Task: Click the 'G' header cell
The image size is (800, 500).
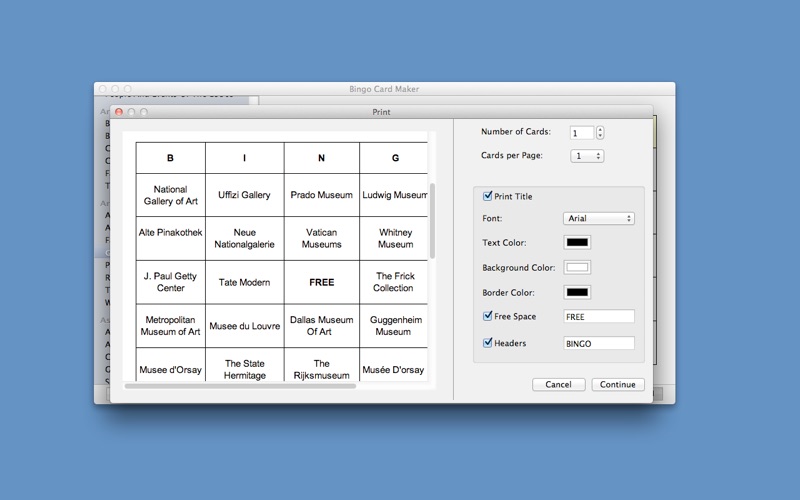Action: coord(393,158)
